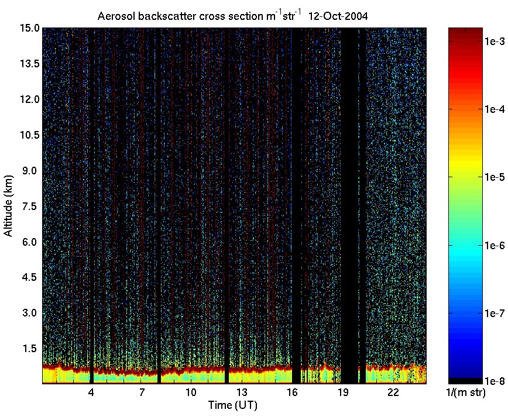The width and height of the screenshot is (508, 420).
Task: Click the 13.5 altitude tick label
Action: [30, 64]
